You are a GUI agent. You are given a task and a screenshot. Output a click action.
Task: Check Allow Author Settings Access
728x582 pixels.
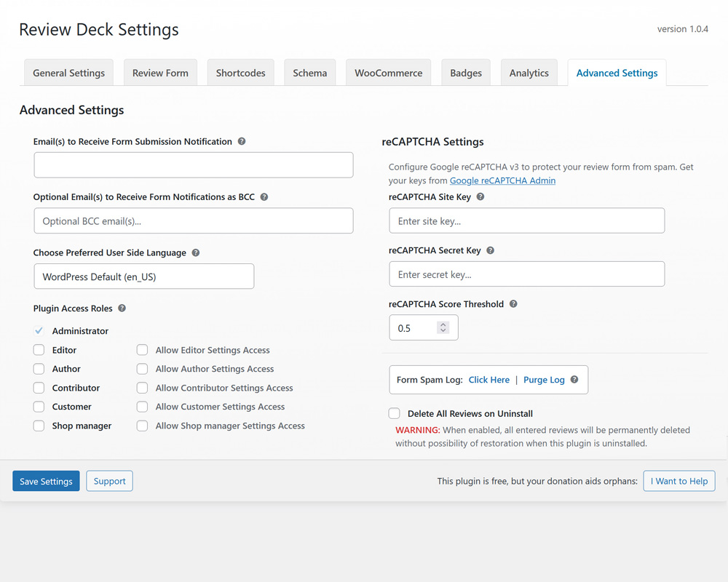[142, 369]
